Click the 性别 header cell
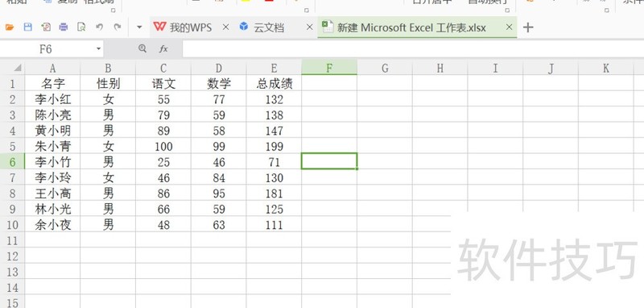The image size is (644, 308). click(108, 84)
